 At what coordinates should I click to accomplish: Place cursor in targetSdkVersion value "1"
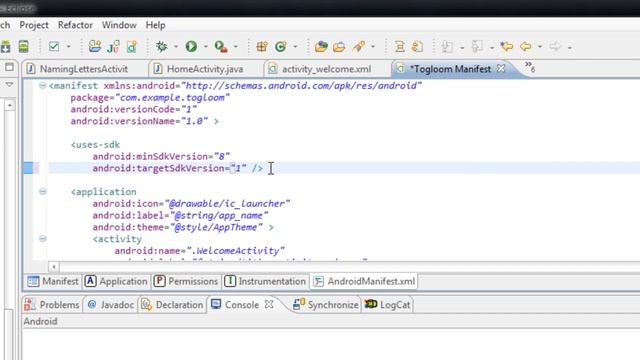pyautogui.click(x=238, y=168)
